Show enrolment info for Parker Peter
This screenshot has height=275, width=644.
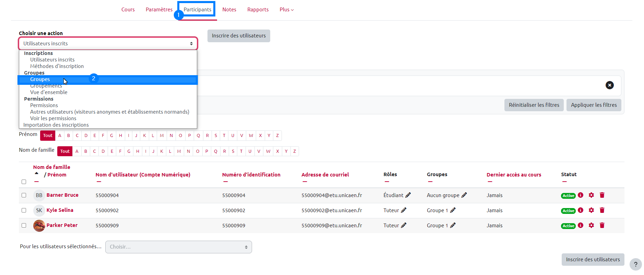tap(581, 225)
